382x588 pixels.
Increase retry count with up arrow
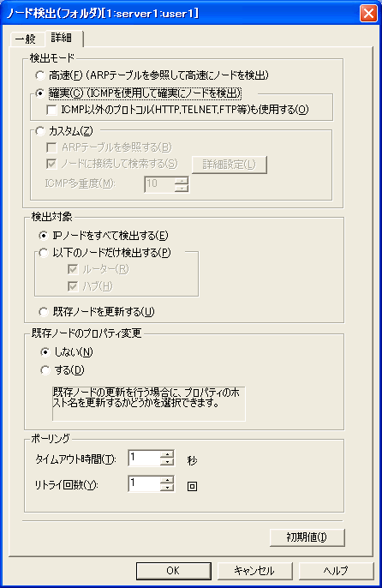[x=167, y=479]
